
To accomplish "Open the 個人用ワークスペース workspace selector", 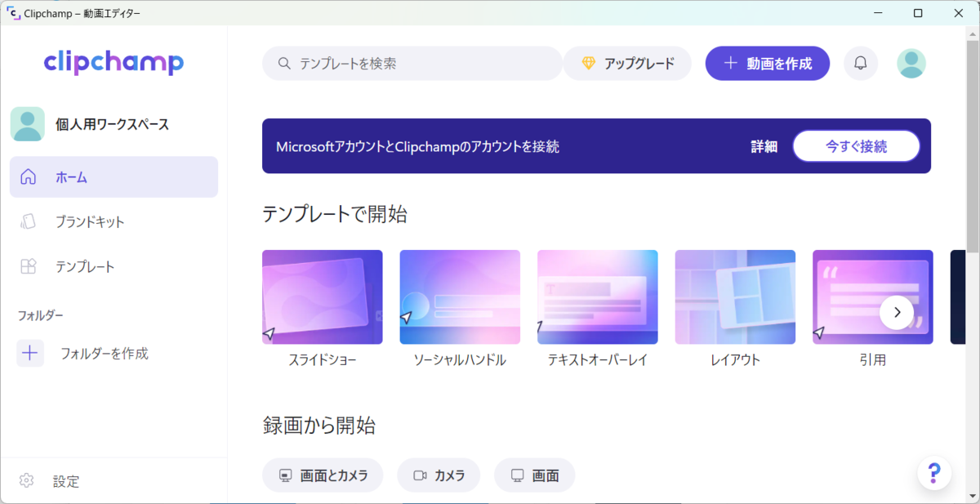I will (x=114, y=124).
